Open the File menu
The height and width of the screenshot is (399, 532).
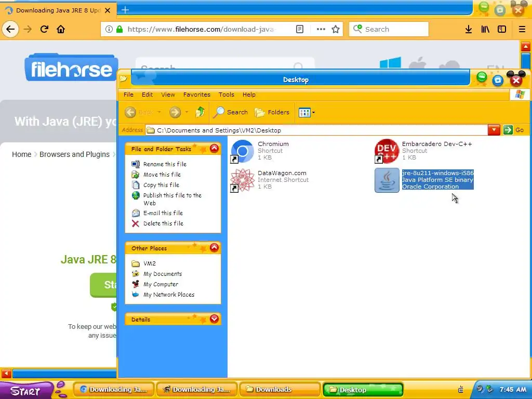pos(128,95)
